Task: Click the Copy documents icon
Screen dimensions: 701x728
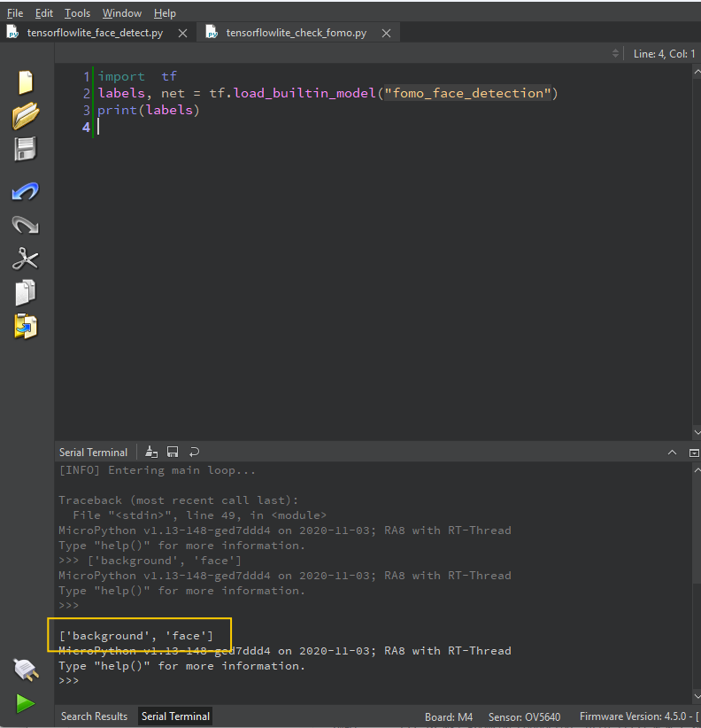Action: [x=26, y=292]
